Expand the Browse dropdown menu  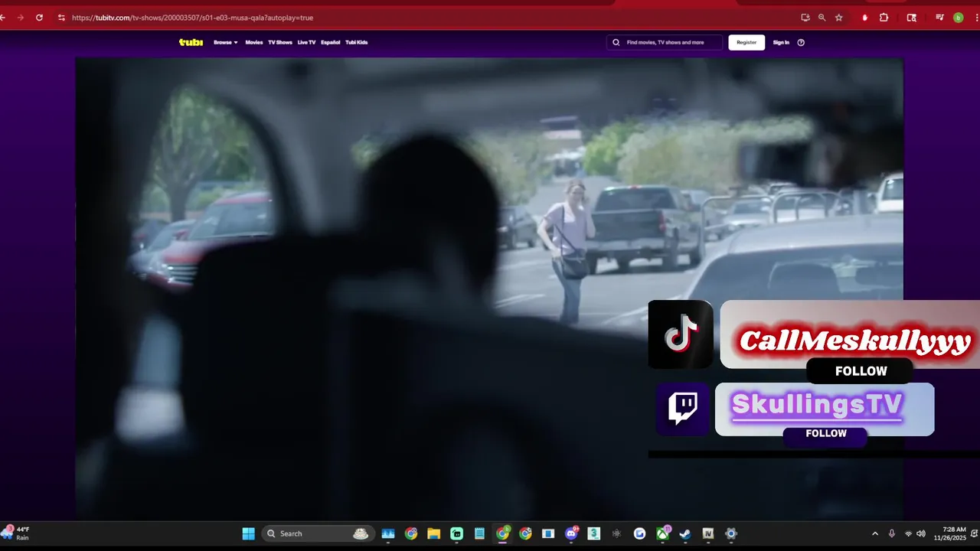click(x=226, y=42)
